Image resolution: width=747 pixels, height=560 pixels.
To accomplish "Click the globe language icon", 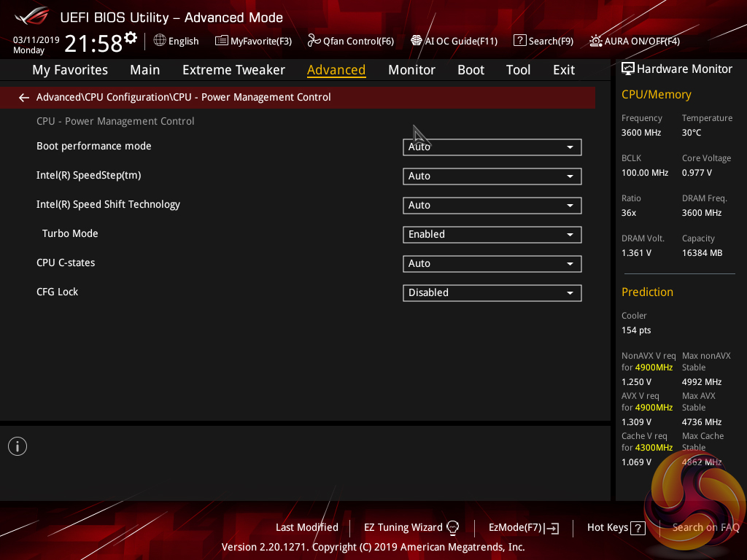I will pos(160,41).
